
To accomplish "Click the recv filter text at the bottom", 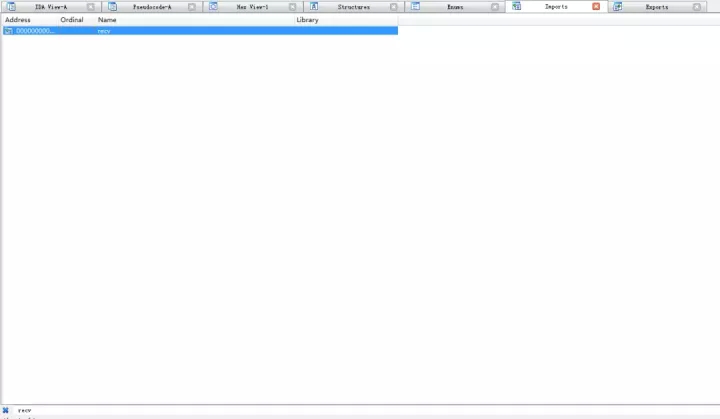I will coord(24,410).
